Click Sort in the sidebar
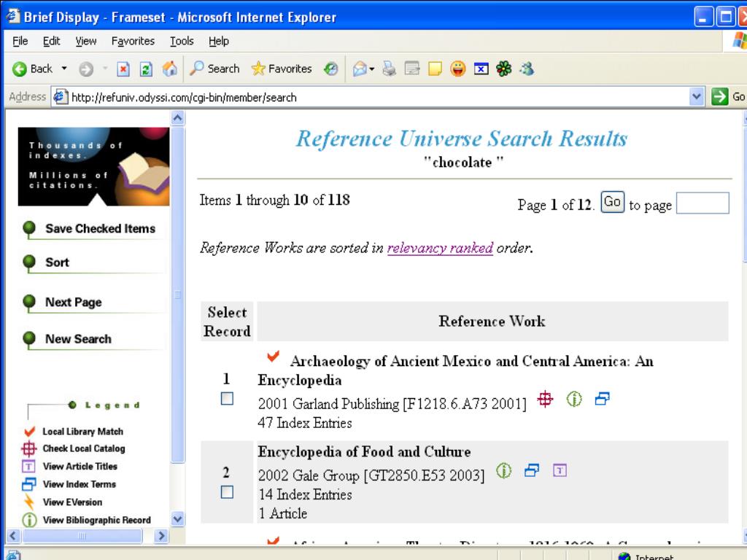The width and height of the screenshot is (747, 560). [x=57, y=262]
